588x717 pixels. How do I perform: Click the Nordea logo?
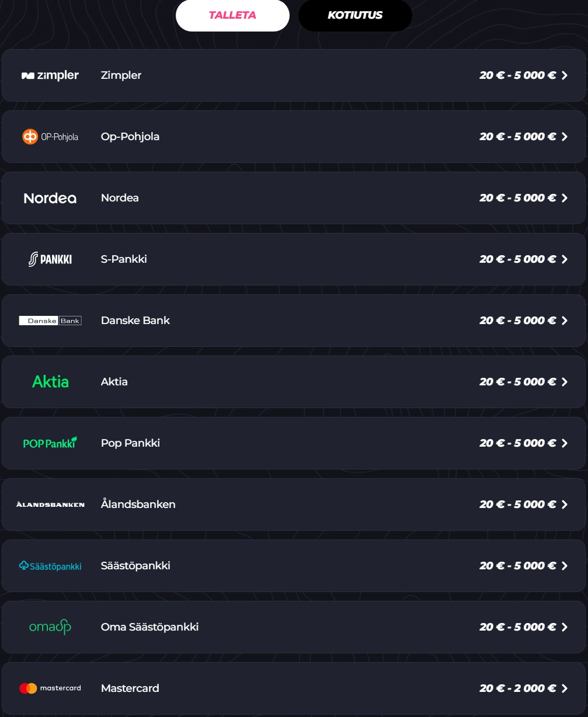click(50, 198)
